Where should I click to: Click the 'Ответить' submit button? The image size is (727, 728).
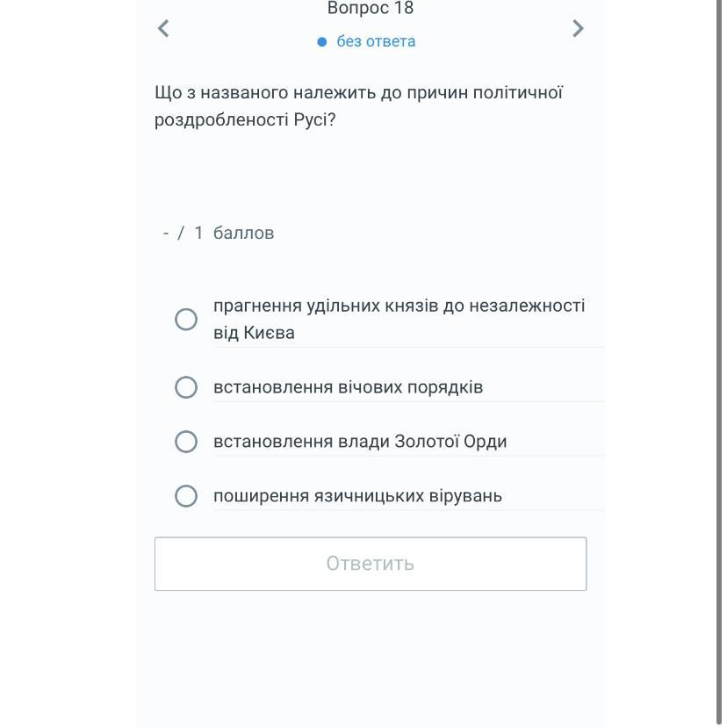(371, 564)
